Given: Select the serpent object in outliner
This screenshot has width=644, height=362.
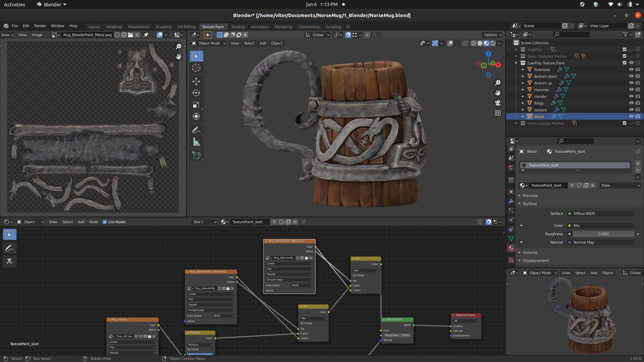Looking at the screenshot, I should [x=540, y=110].
